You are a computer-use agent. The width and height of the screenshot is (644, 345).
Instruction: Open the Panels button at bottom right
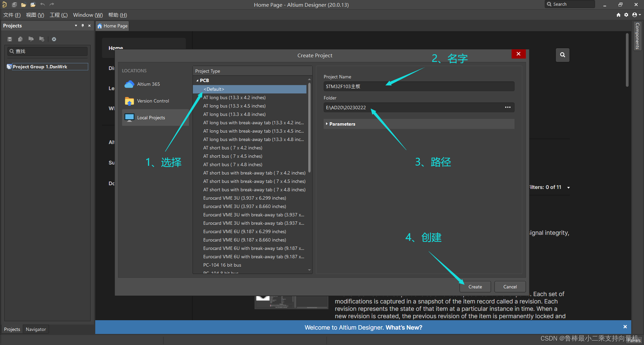(634, 340)
